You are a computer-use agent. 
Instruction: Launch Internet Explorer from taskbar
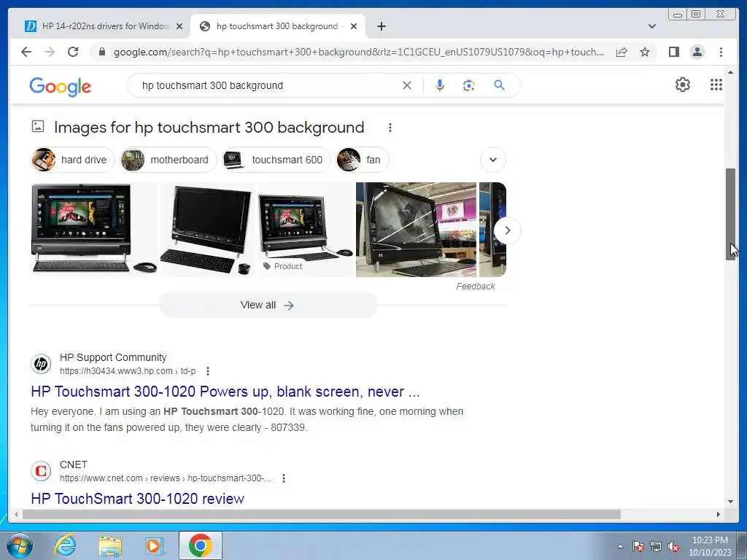[x=65, y=545]
